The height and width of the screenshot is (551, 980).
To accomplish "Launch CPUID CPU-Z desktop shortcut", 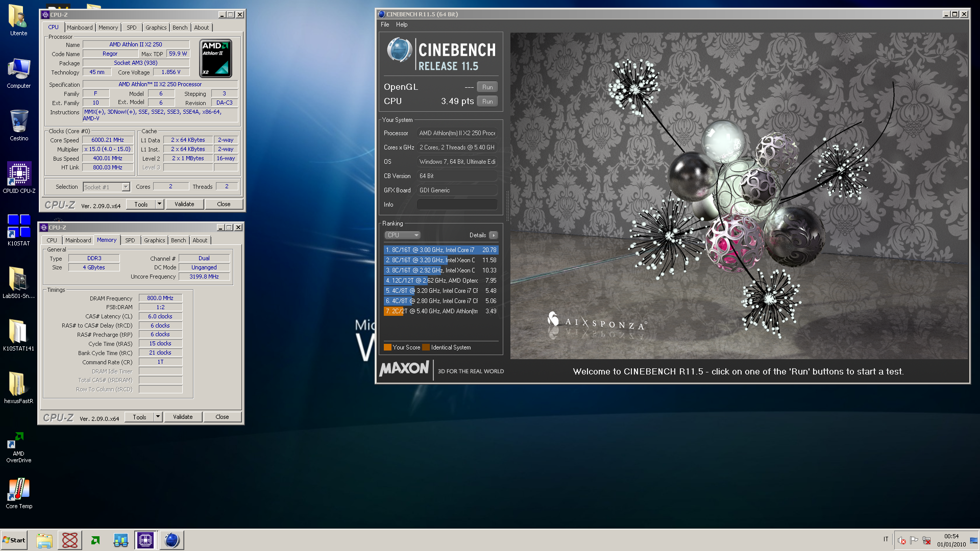I will tap(19, 178).
